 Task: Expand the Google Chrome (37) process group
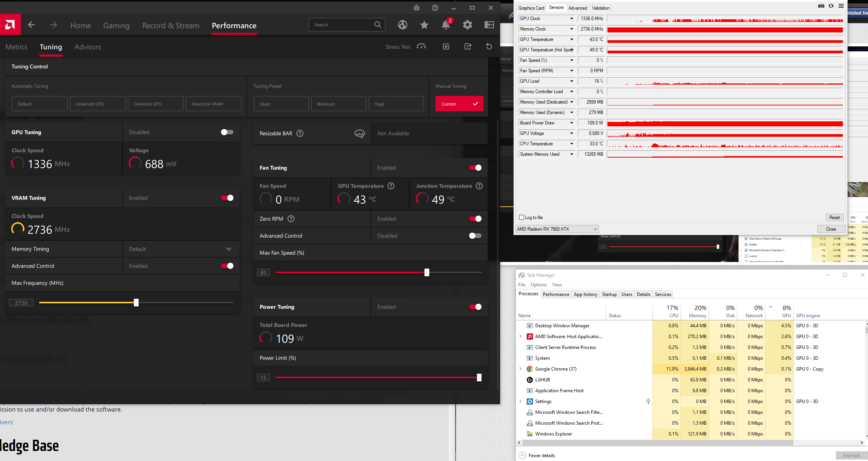tap(520, 369)
